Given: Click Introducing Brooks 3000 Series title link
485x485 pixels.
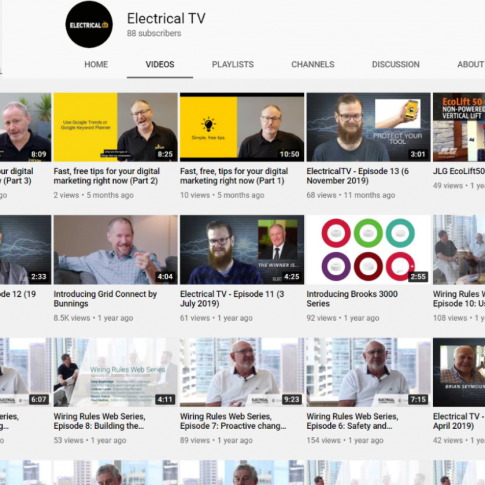Looking at the screenshot, I should point(352,299).
